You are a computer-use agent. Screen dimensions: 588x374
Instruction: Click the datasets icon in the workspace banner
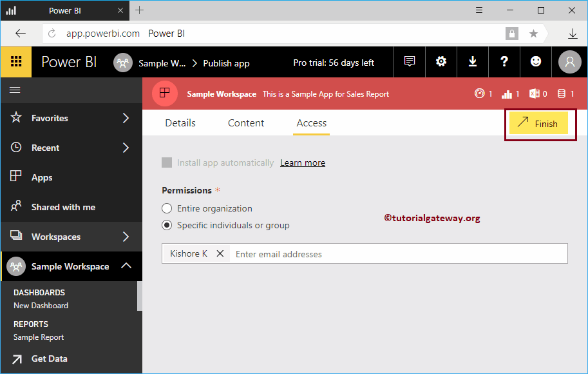562,93
